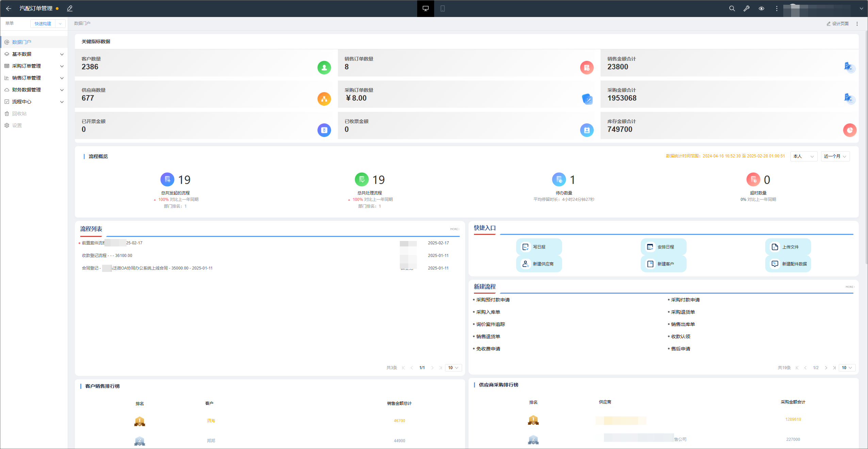Open 新建客户 quick entry
868x449 pixels.
point(664,264)
